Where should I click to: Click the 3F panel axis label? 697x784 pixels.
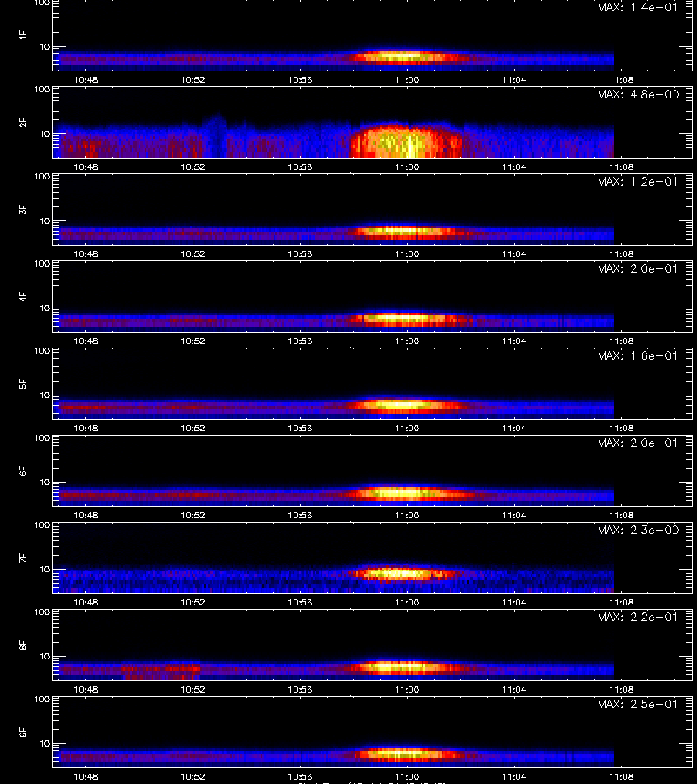click(23, 209)
